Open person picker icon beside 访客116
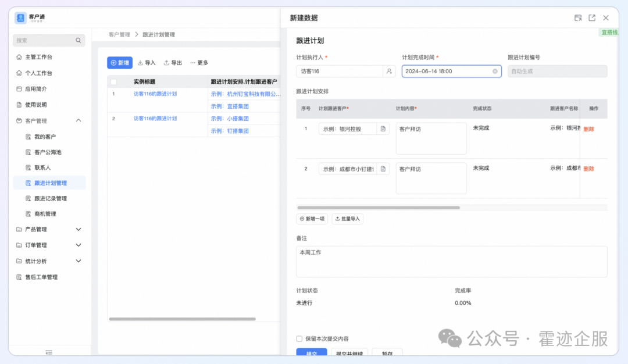Viewport: 628px width, 364px height. [x=389, y=72]
